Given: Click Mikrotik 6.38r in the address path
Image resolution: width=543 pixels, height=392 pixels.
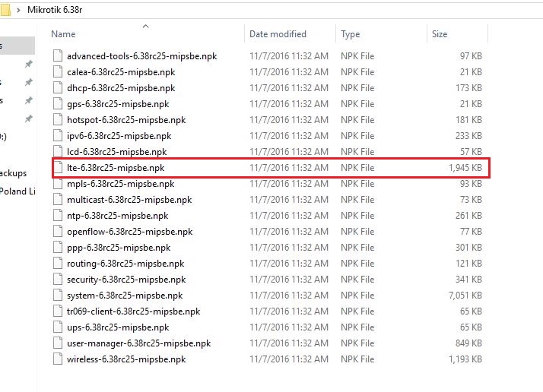Looking at the screenshot, I should pyautogui.click(x=55, y=10).
